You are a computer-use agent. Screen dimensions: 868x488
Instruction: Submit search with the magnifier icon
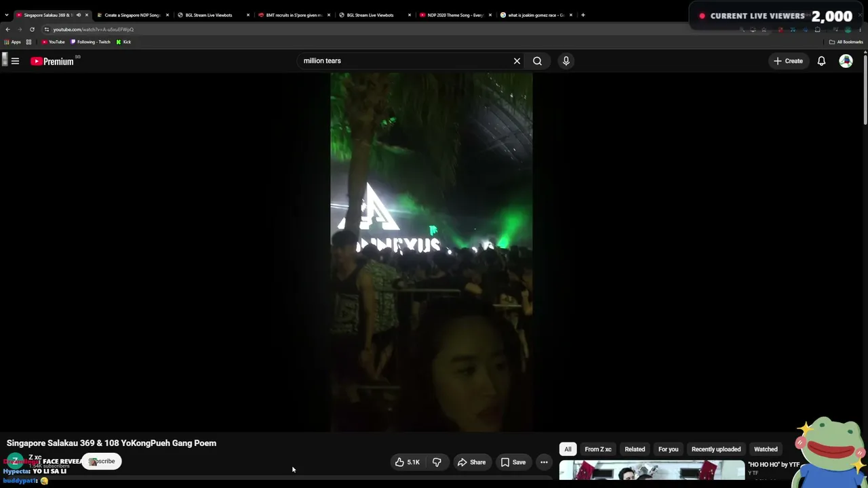click(537, 61)
